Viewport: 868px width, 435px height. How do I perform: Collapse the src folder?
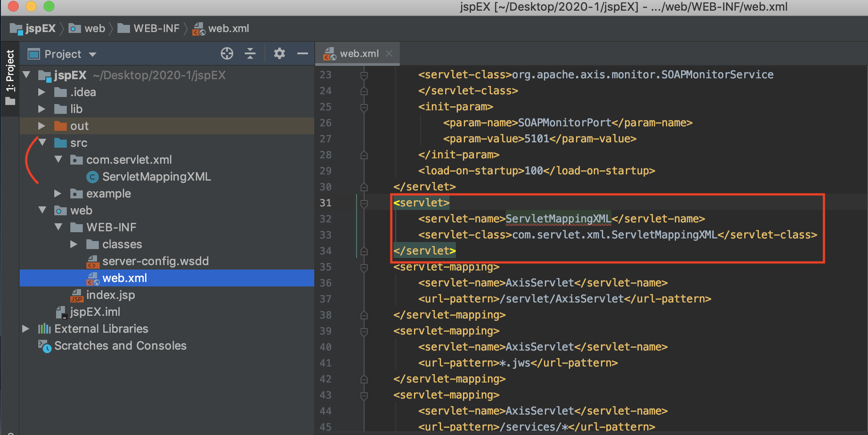pos(43,142)
